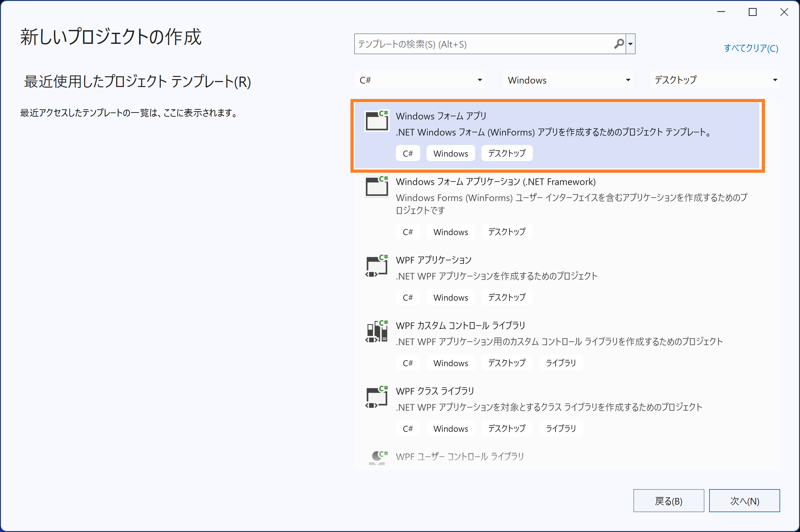Select the WPF ユーザー コントロール ライブラリ title
This screenshot has height=532, width=800.
pos(460,457)
